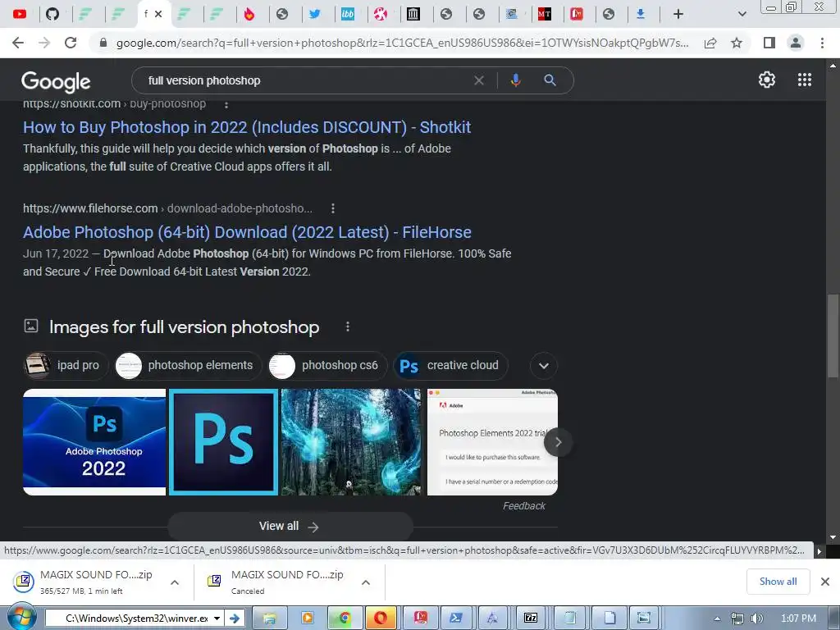Open the Windows Start menu
Image resolution: width=840 pixels, height=630 pixels.
pyautogui.click(x=21, y=618)
